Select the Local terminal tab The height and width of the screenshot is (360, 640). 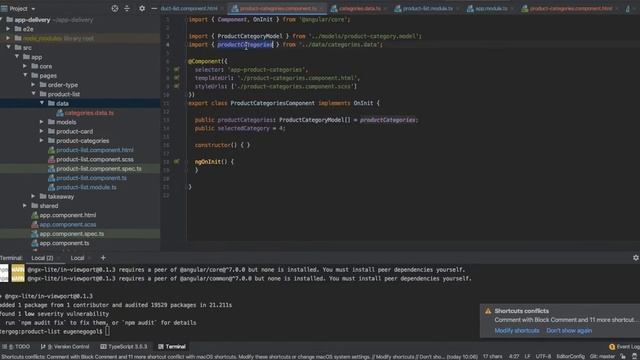(x=77, y=258)
